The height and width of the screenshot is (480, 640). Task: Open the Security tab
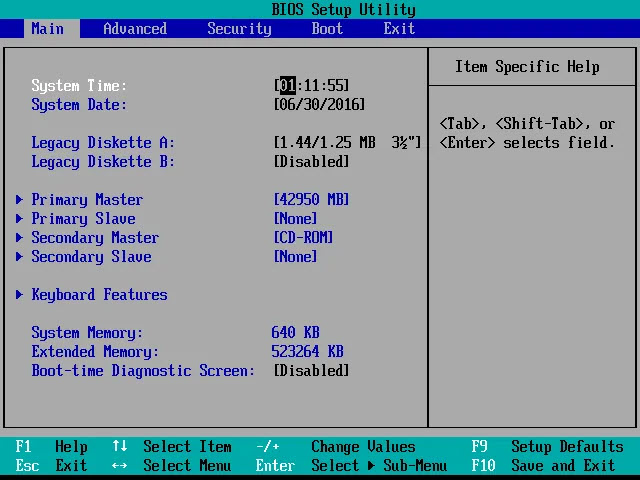pyautogui.click(x=239, y=29)
